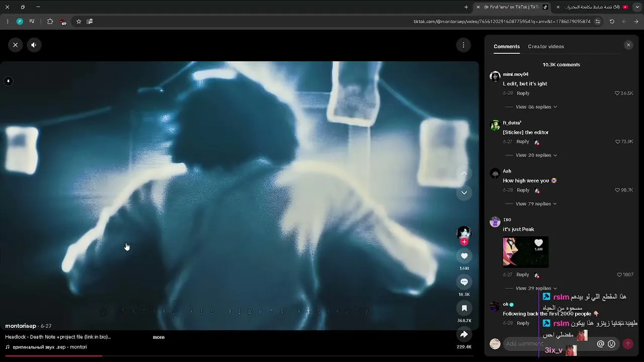Viewport: 644px width, 362px height.
Task: Follow montoriaep with the plus badge
Action: pos(464,242)
